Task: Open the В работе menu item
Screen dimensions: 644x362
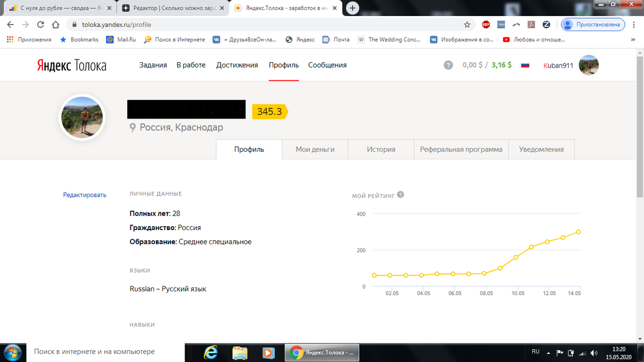Action: coord(191,65)
